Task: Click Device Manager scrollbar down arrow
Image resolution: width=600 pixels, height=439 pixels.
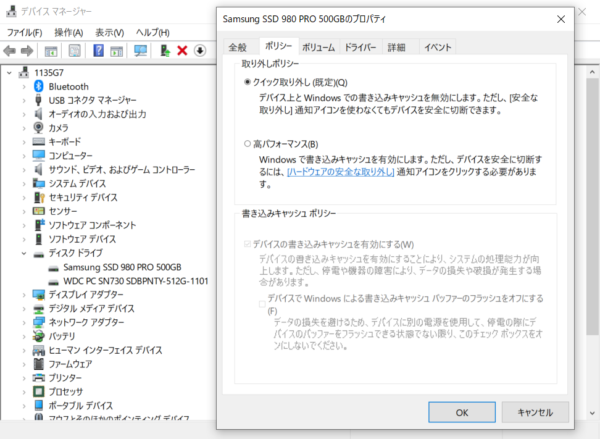Action: point(592,413)
